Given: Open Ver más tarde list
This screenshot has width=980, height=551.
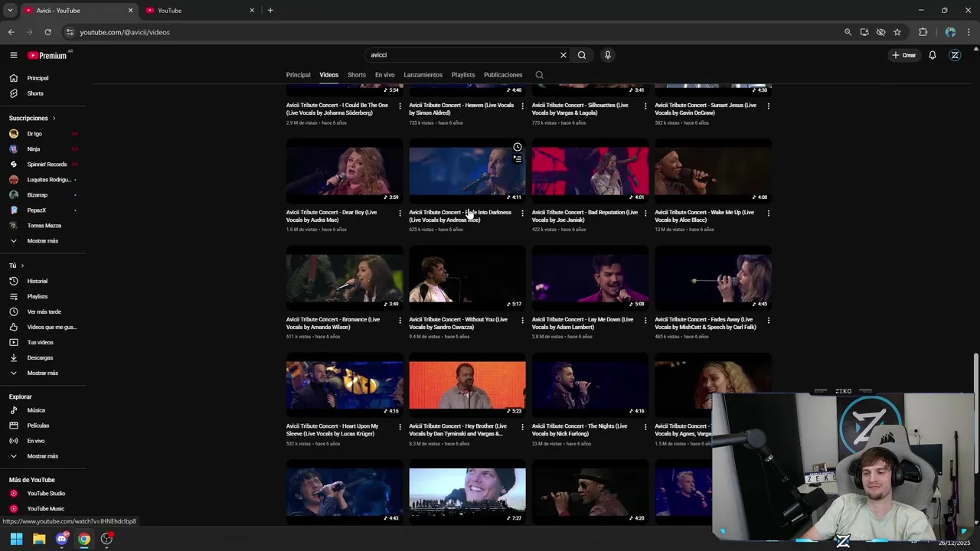Looking at the screenshot, I should [x=43, y=312].
